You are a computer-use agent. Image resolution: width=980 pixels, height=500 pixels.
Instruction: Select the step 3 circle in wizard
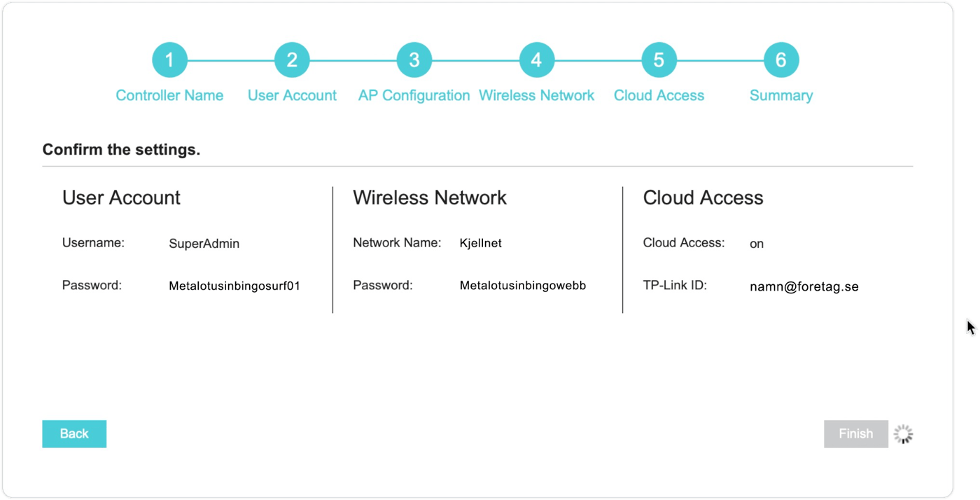pos(414,60)
